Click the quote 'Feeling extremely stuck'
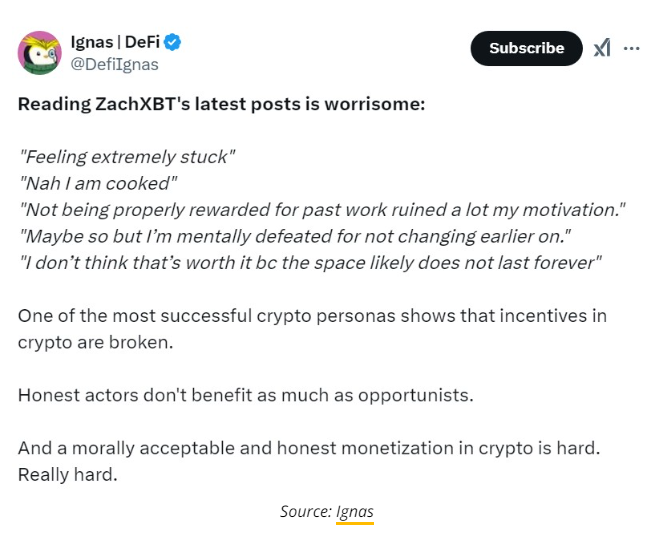The image size is (669, 538). [126, 157]
